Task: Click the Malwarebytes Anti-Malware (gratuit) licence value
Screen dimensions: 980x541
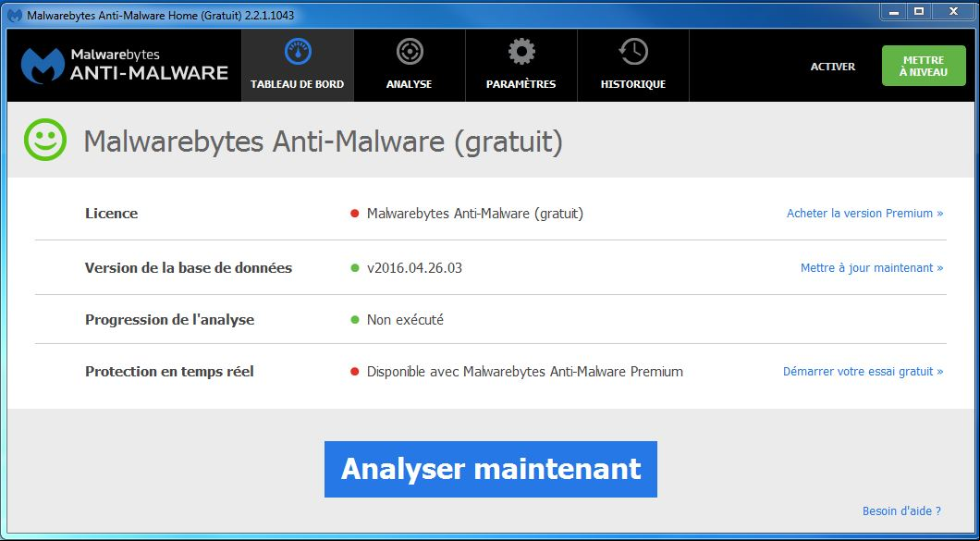Action: [475, 214]
